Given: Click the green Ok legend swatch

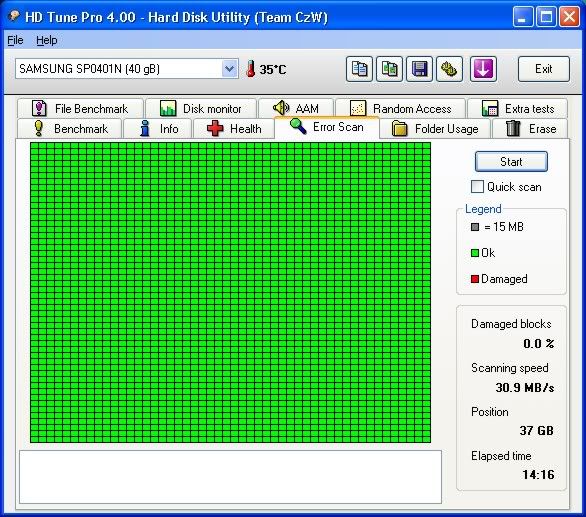Looking at the screenshot, I should pos(475,253).
